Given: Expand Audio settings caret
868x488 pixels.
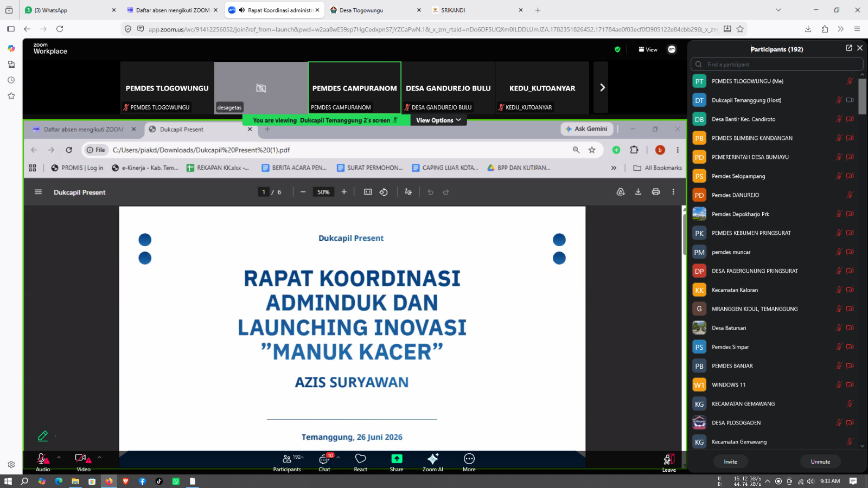Looking at the screenshot, I should pyautogui.click(x=59, y=458).
